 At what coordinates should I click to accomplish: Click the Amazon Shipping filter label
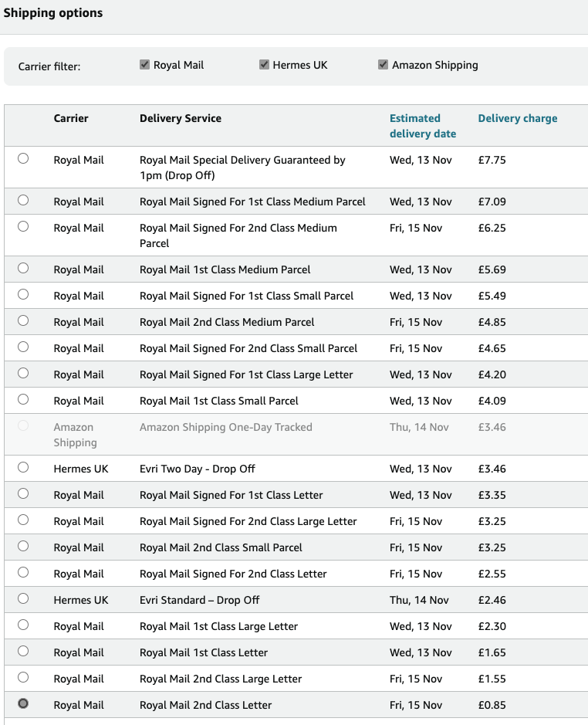coord(435,65)
